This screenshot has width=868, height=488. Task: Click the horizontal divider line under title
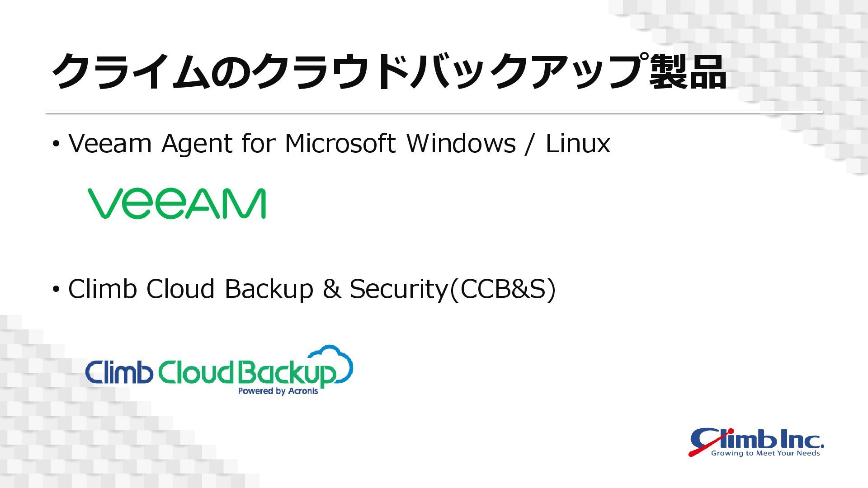(434, 113)
